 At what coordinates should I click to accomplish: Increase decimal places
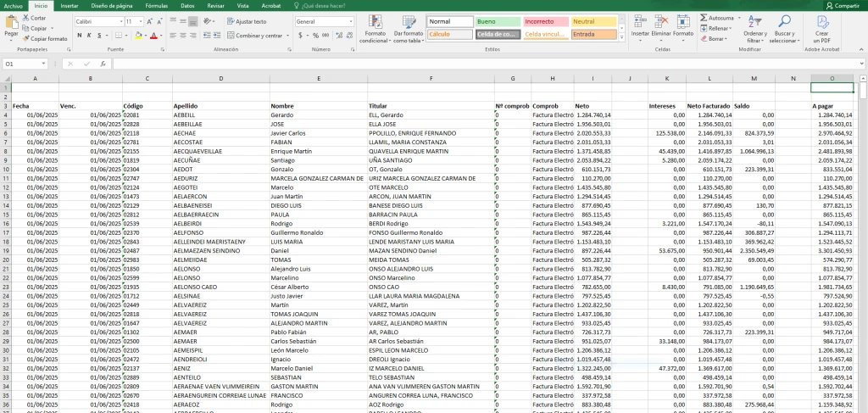point(337,36)
